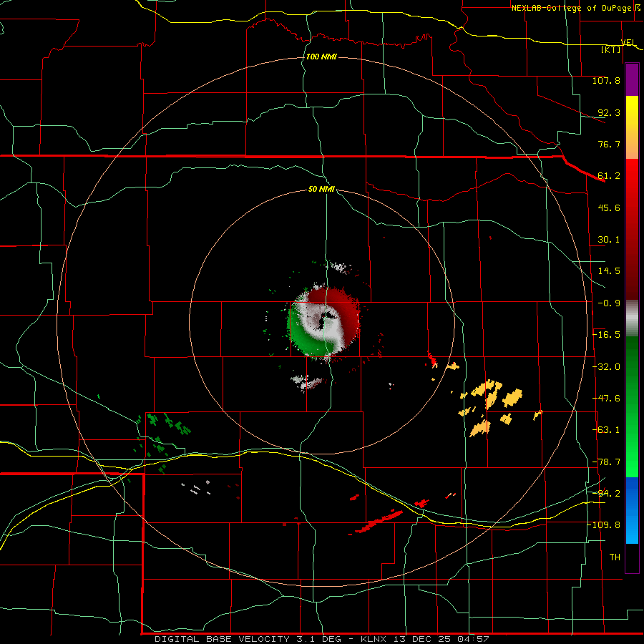
Task: Click the 14.5 velocity scale value
Action: click(609, 271)
